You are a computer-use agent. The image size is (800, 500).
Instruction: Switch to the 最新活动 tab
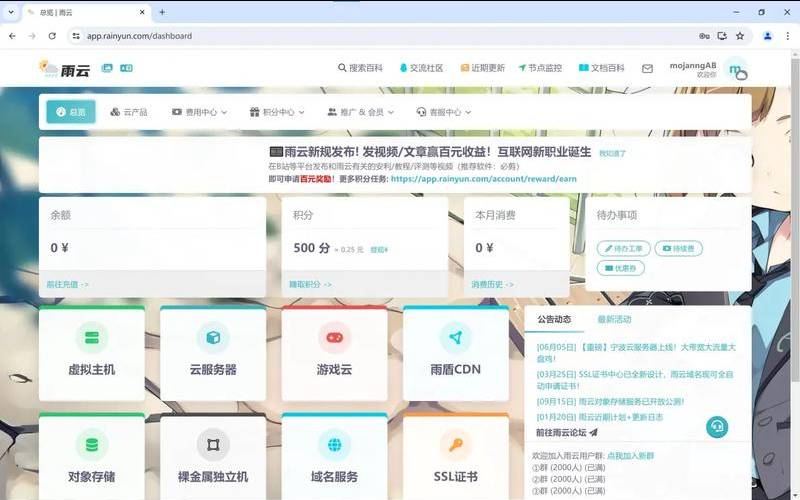pos(614,319)
